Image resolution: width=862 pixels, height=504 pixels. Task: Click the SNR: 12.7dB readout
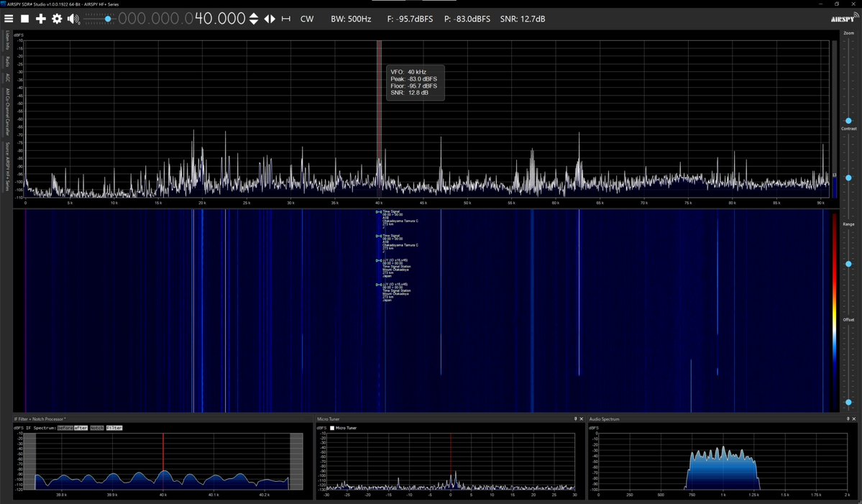[523, 19]
